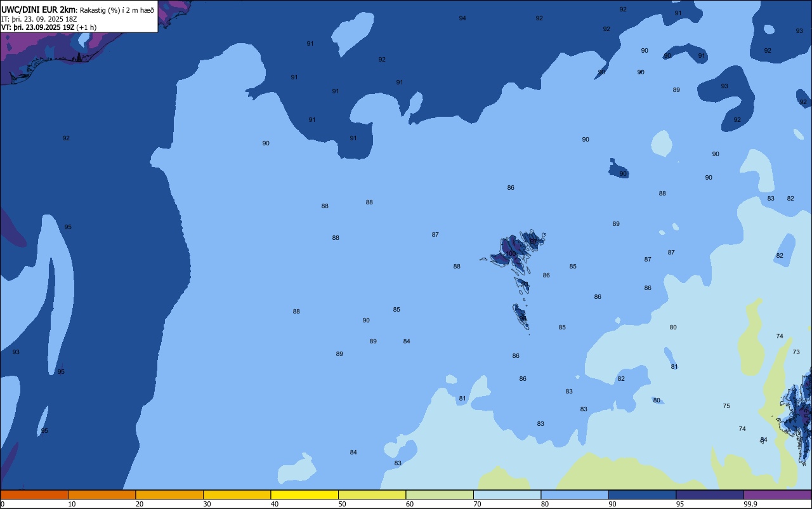The width and height of the screenshot is (812, 509).
Task: Select the 20–30 amber legend swatch
Action: (x=169, y=494)
